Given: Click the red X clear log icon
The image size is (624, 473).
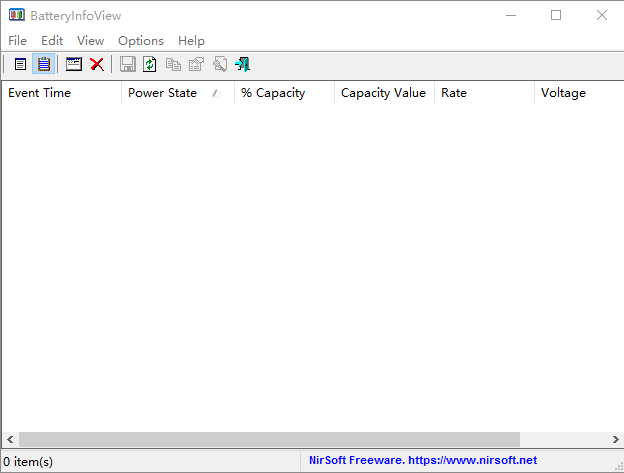Looking at the screenshot, I should click(97, 64).
